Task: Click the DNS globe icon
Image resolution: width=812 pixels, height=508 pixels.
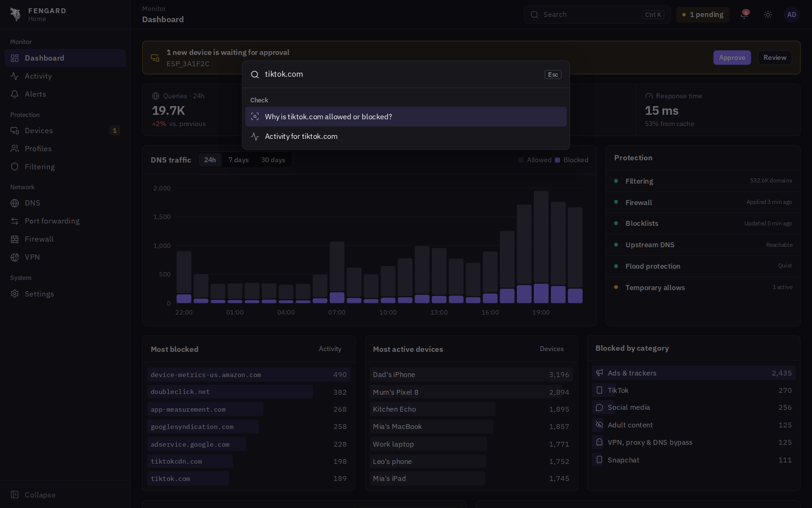Action: [x=15, y=203]
